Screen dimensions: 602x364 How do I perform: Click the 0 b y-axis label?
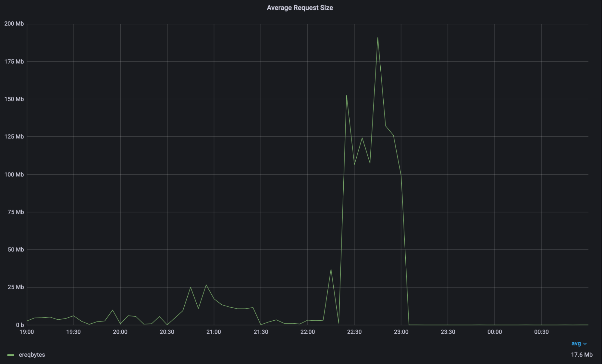[x=20, y=325]
